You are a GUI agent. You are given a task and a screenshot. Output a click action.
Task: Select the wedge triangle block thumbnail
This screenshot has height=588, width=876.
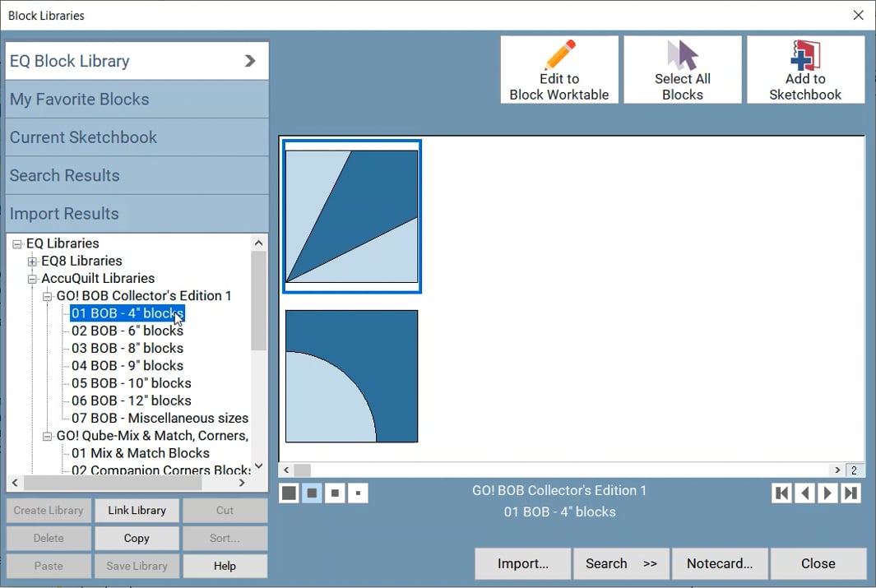pos(352,216)
